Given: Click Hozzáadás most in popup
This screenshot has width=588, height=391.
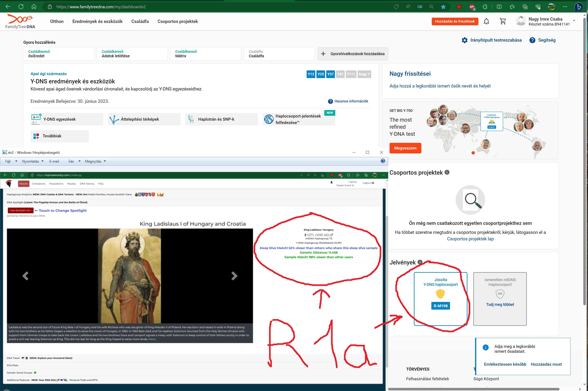Looking at the screenshot, I should click(546, 364).
